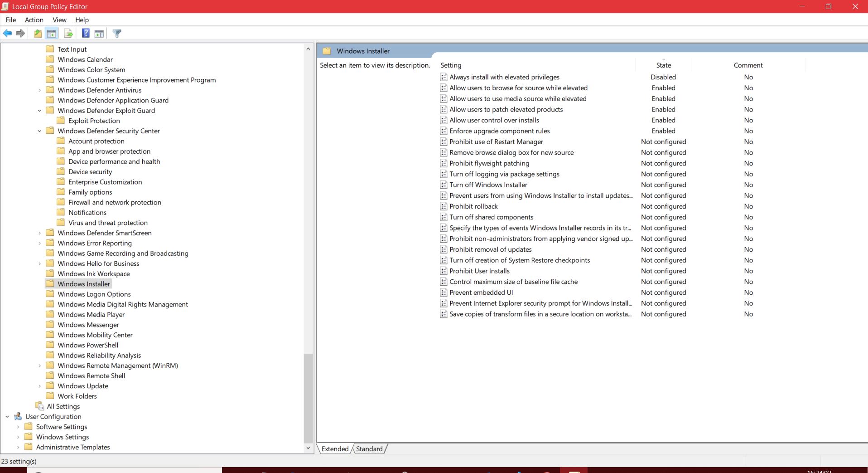The image size is (868, 473).
Task: Click the folder icon beside Notifications
Action: (61, 212)
